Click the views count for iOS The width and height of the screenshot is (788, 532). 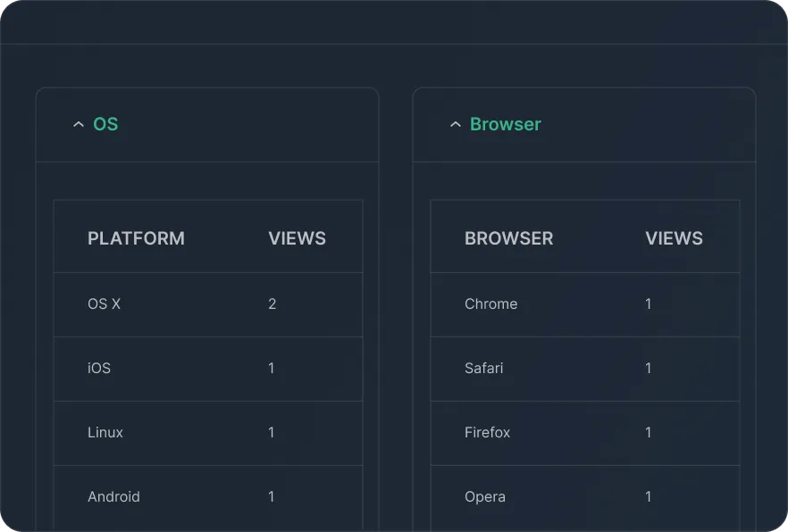coord(272,368)
